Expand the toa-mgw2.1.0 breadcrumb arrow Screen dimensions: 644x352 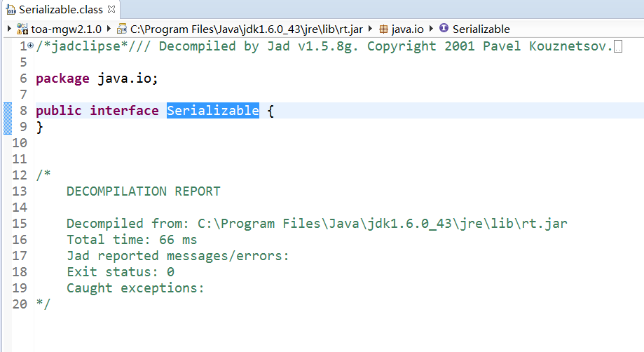tap(9, 29)
